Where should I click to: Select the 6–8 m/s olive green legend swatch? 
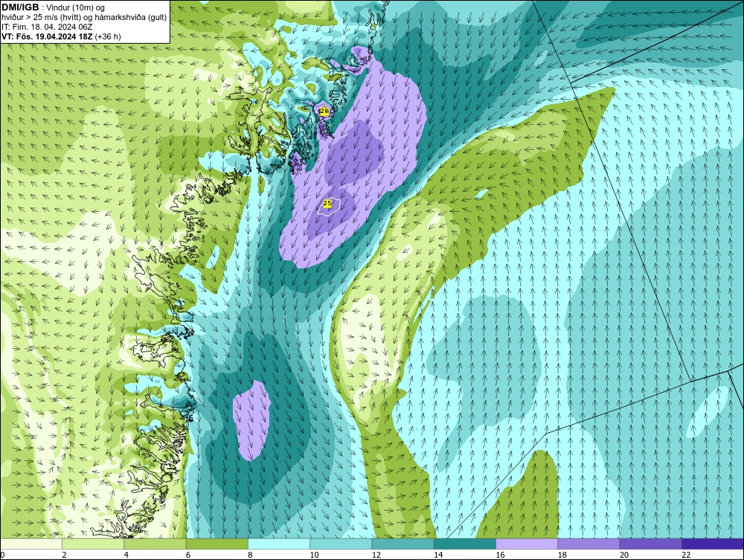(x=217, y=544)
